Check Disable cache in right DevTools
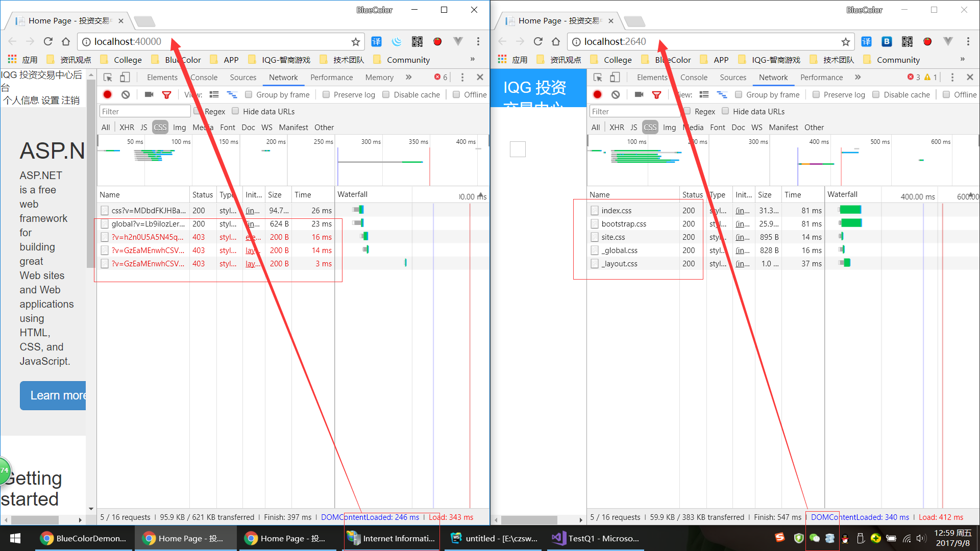Viewport: 980px width, 551px height. (x=876, y=94)
